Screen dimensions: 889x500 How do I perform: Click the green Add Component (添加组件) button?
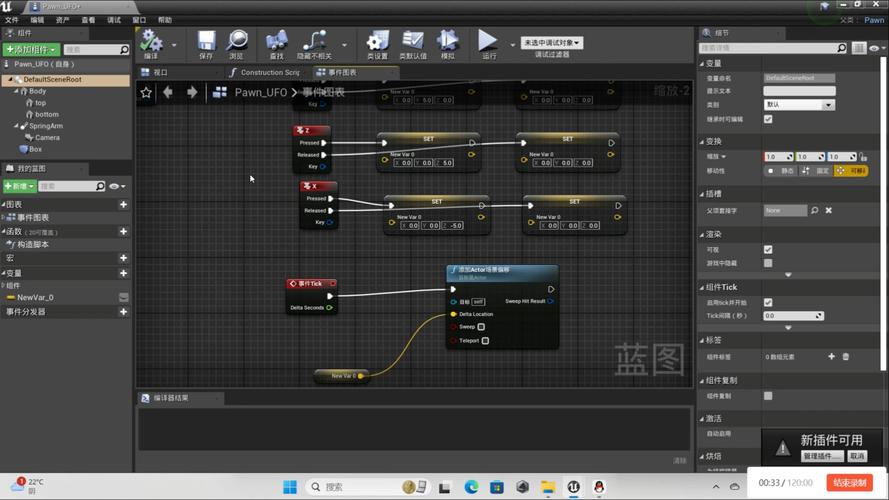pyautogui.click(x=31, y=49)
